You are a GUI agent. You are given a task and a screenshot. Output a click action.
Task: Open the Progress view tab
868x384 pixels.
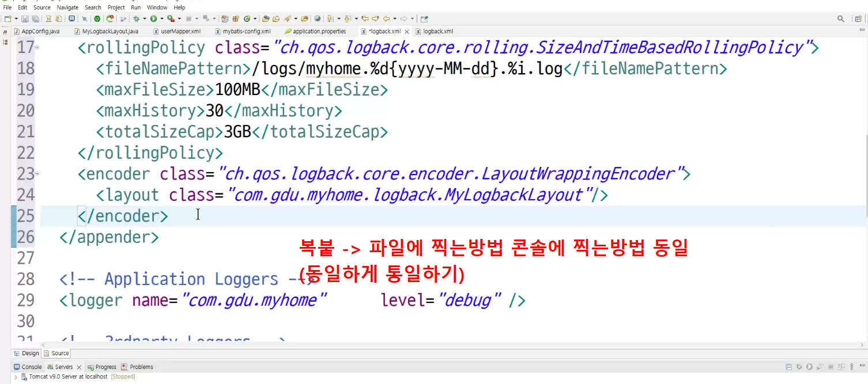tap(101, 367)
